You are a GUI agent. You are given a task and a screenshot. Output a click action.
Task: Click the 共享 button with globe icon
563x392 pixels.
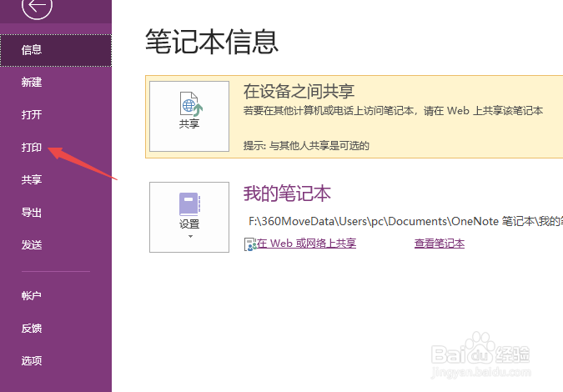point(189,116)
